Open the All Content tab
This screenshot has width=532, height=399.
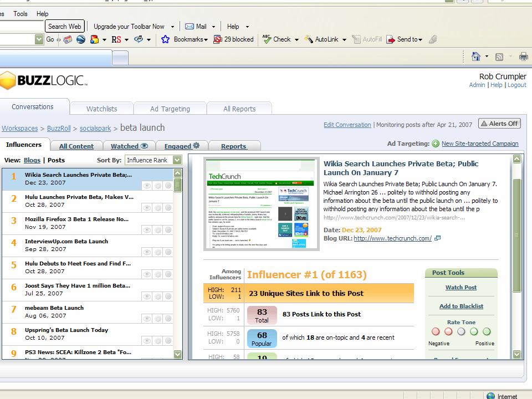[76, 146]
